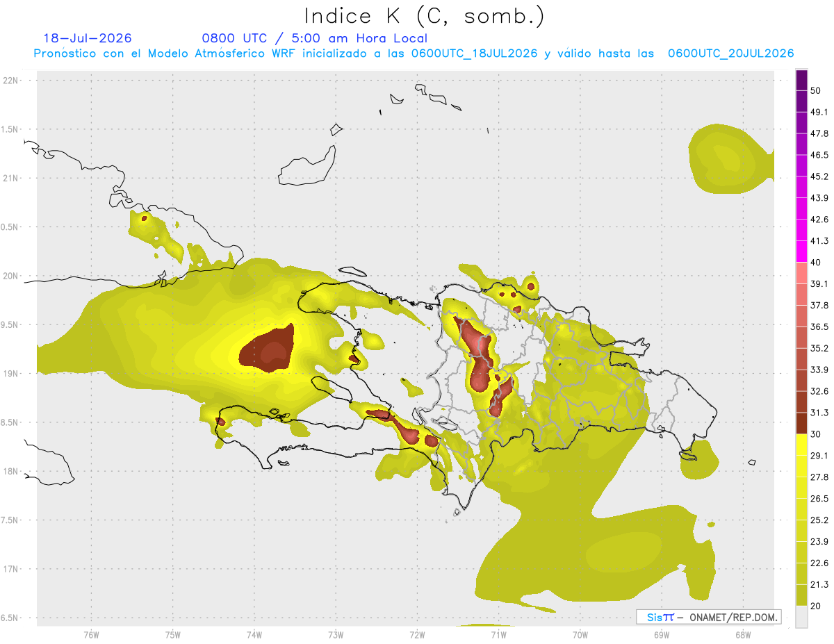Click the '40' value on the color scale

[x=816, y=263]
